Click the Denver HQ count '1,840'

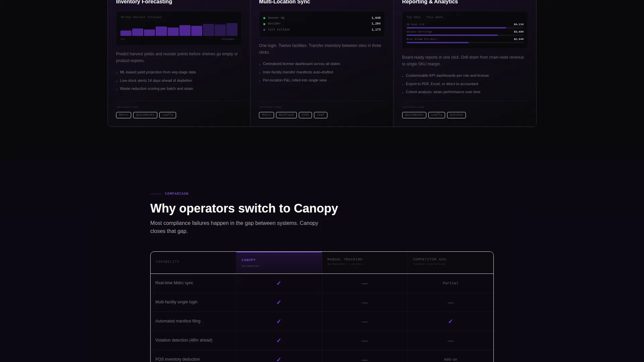pyautogui.click(x=376, y=18)
